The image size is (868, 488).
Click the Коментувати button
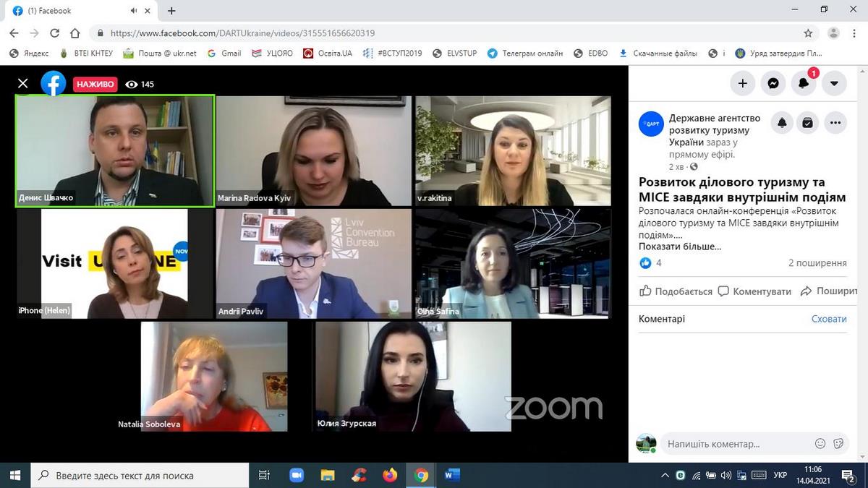[754, 291]
